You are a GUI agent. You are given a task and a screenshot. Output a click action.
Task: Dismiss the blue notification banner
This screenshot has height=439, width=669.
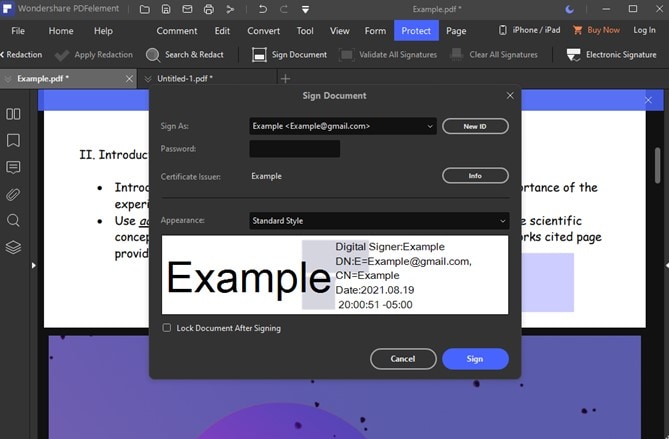coord(649,100)
